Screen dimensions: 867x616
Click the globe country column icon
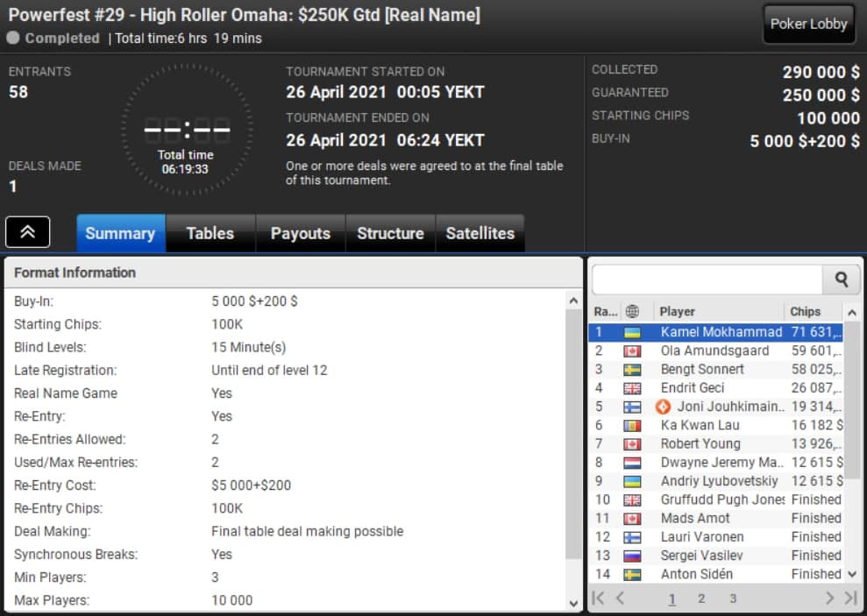point(631,311)
